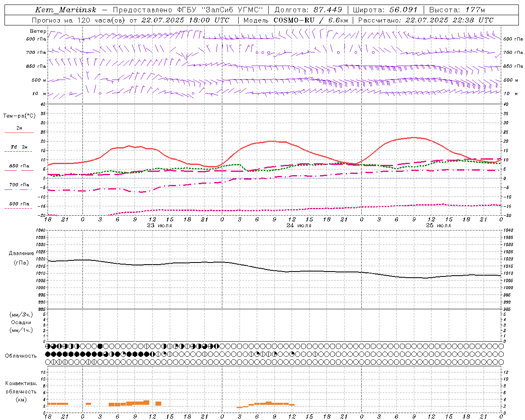This screenshot has height=420, width=525.
Task: Click the Ветер wind panel label
Action: pyautogui.click(x=38, y=31)
